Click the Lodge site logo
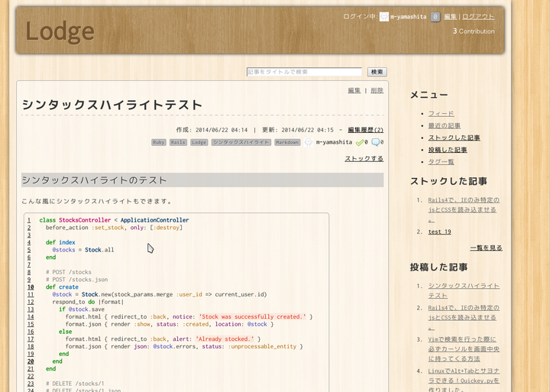Image resolution: width=550 pixels, height=392 pixels. click(60, 31)
